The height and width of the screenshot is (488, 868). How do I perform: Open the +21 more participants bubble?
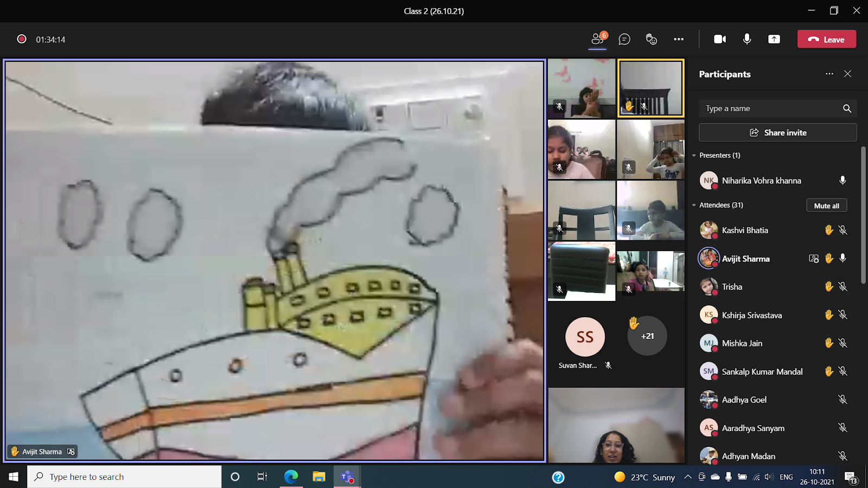[647, 336]
